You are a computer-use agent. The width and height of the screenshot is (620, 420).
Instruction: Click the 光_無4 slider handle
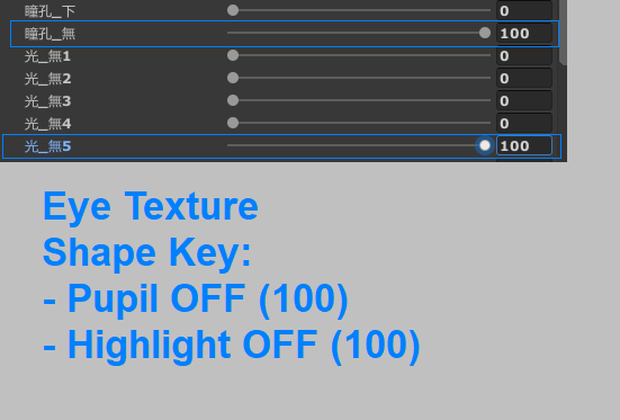(233, 123)
